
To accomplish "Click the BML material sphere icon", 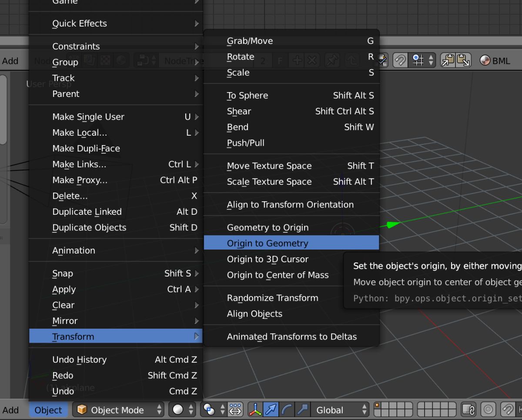I will click(x=485, y=61).
